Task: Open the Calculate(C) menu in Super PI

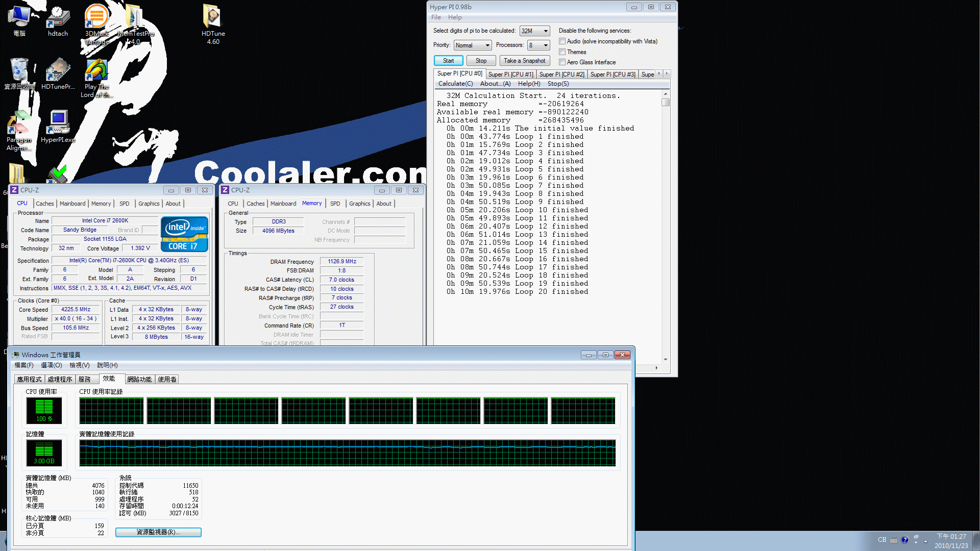Action: (455, 84)
